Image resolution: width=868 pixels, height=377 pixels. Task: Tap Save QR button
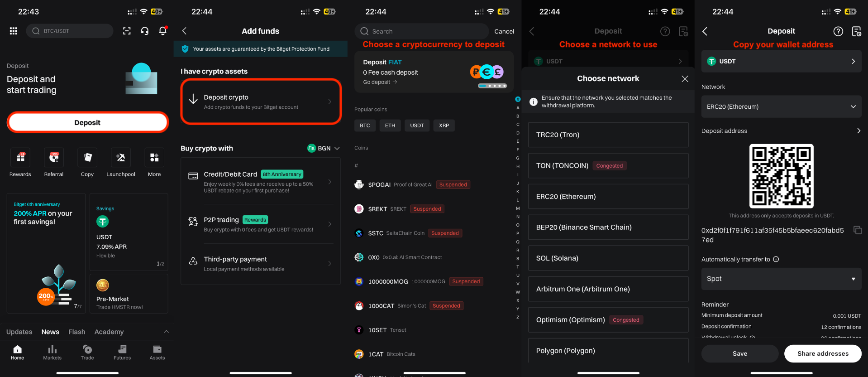740,353
